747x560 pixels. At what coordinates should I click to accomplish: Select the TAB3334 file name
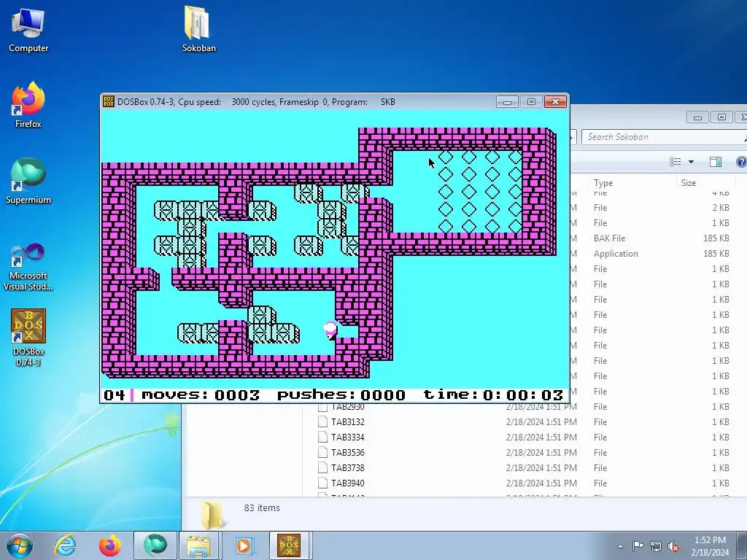tap(348, 437)
